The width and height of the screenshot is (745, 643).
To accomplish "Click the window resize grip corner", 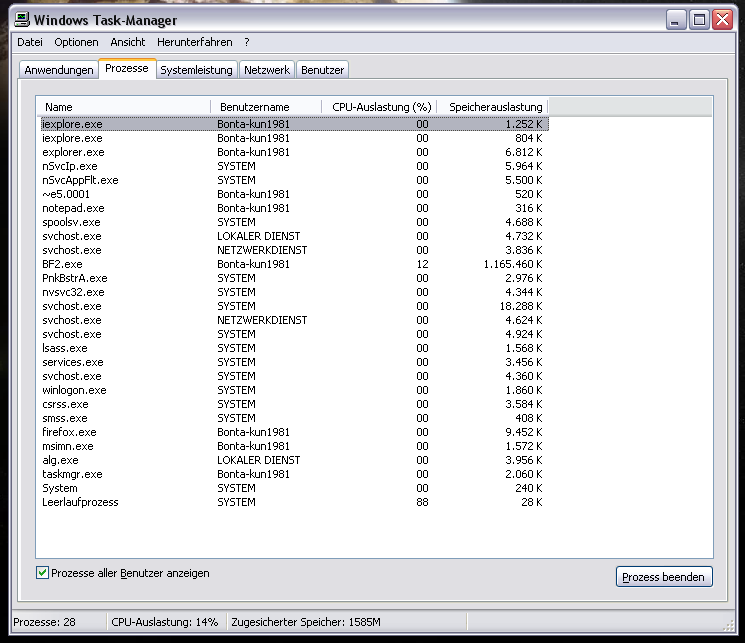I will click(x=728, y=626).
